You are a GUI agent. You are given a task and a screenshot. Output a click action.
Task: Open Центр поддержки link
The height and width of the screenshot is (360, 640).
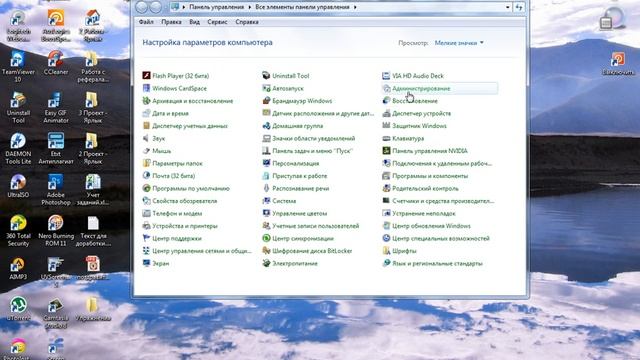pyautogui.click(x=177, y=238)
